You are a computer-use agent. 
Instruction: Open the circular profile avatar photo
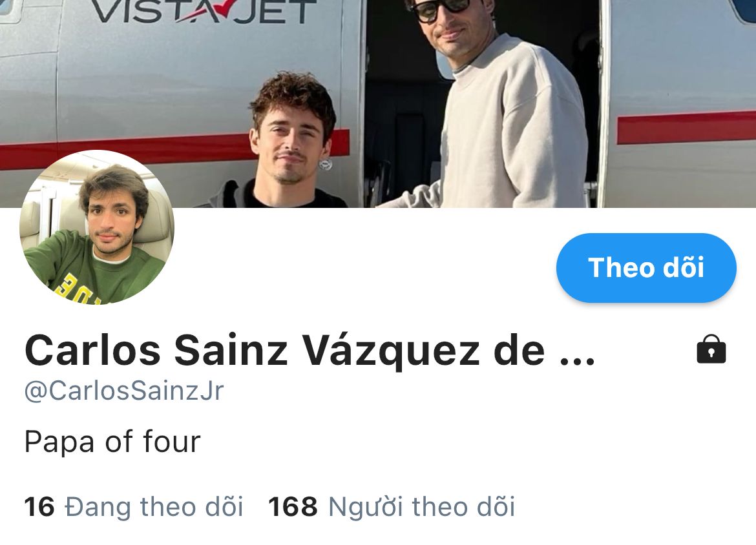(x=97, y=227)
